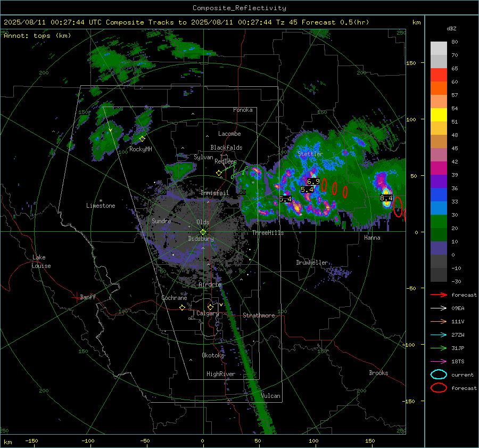Click the 6.9 km storm top label
The width and height of the screenshot is (479, 448).
tap(313, 181)
